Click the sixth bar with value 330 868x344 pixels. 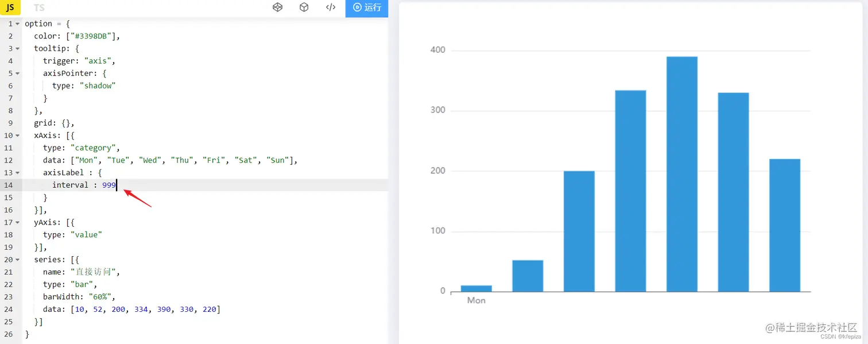[733, 192]
